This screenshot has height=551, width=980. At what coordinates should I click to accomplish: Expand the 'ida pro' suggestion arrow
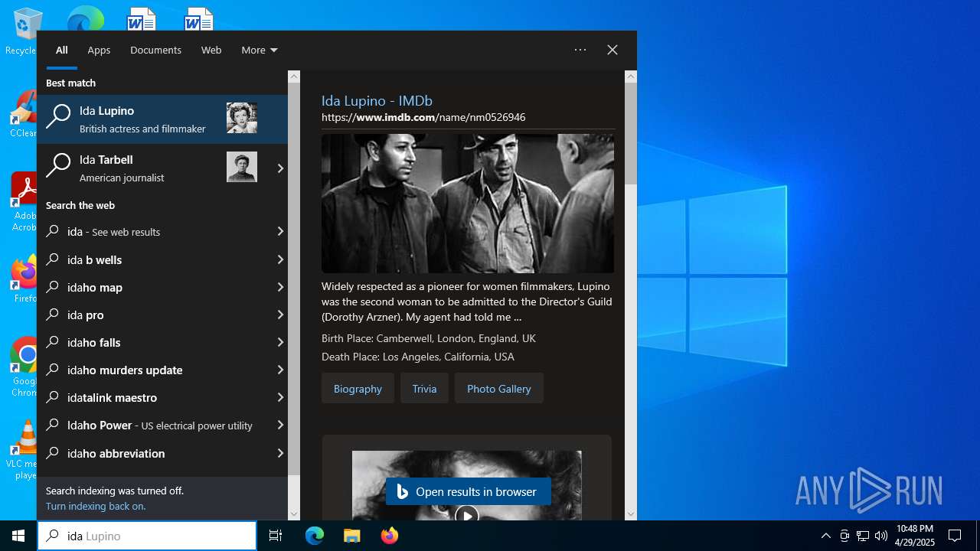280,315
